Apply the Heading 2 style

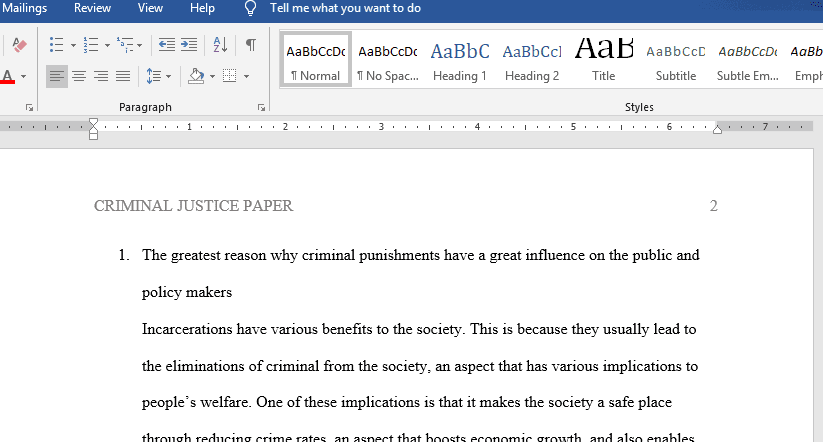pyautogui.click(x=532, y=59)
